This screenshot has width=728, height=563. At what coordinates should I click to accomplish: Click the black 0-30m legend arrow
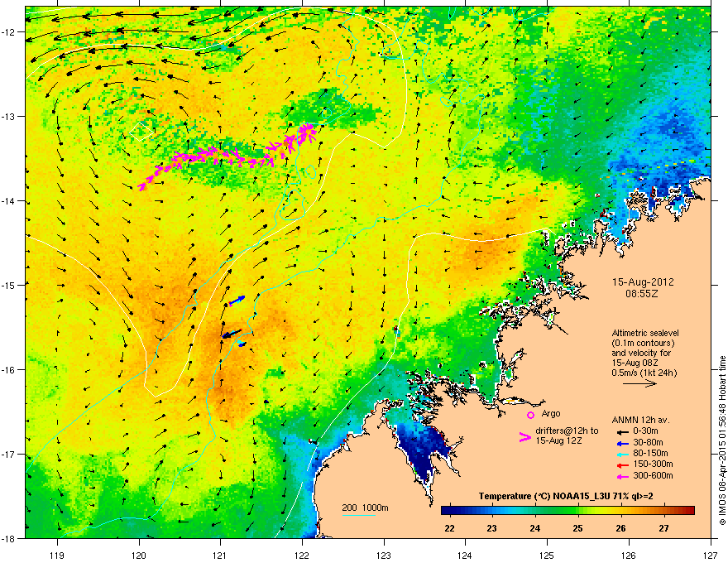pyautogui.click(x=623, y=431)
